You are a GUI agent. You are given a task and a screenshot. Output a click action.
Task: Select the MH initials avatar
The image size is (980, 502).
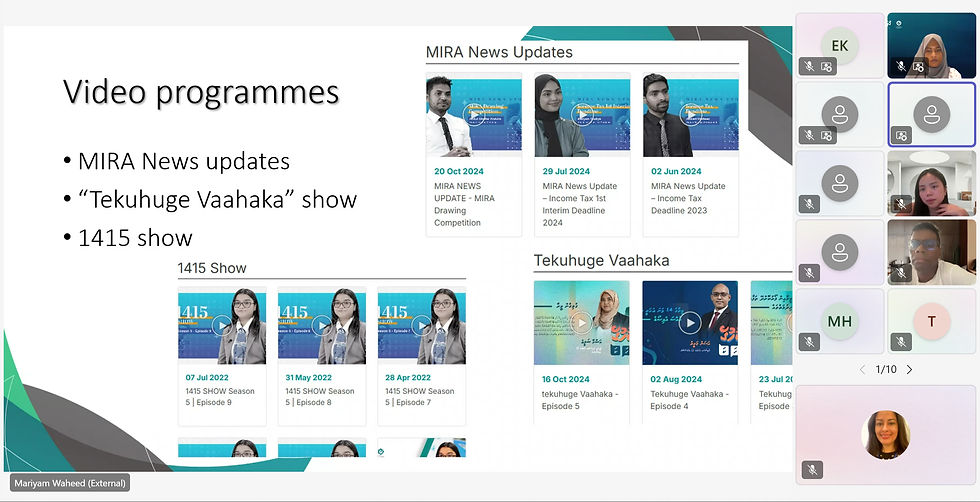point(839,321)
